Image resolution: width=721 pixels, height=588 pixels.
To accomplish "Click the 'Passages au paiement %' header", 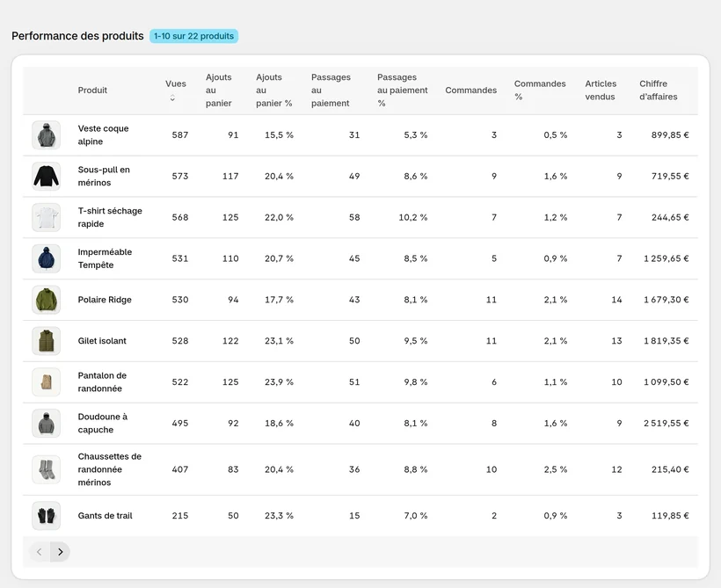I will tap(403, 91).
